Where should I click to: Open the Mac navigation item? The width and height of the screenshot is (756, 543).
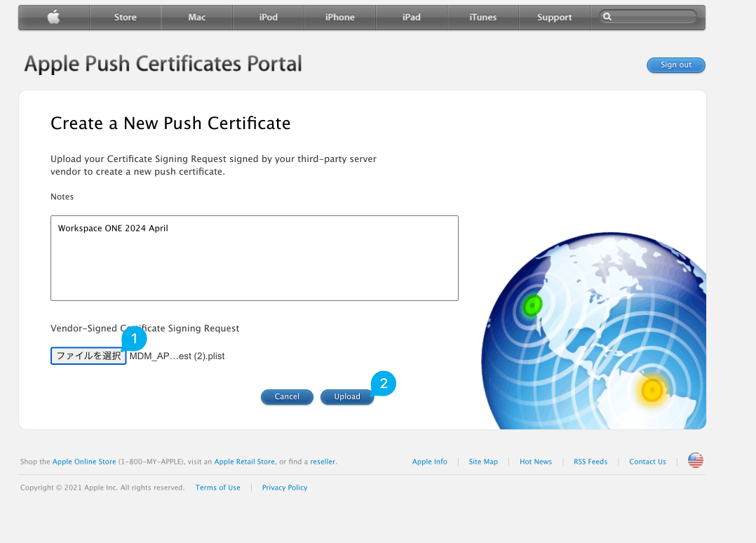[x=196, y=18]
